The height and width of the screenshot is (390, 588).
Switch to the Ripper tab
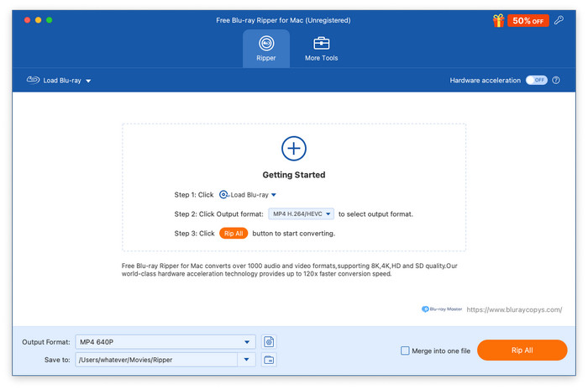point(266,48)
